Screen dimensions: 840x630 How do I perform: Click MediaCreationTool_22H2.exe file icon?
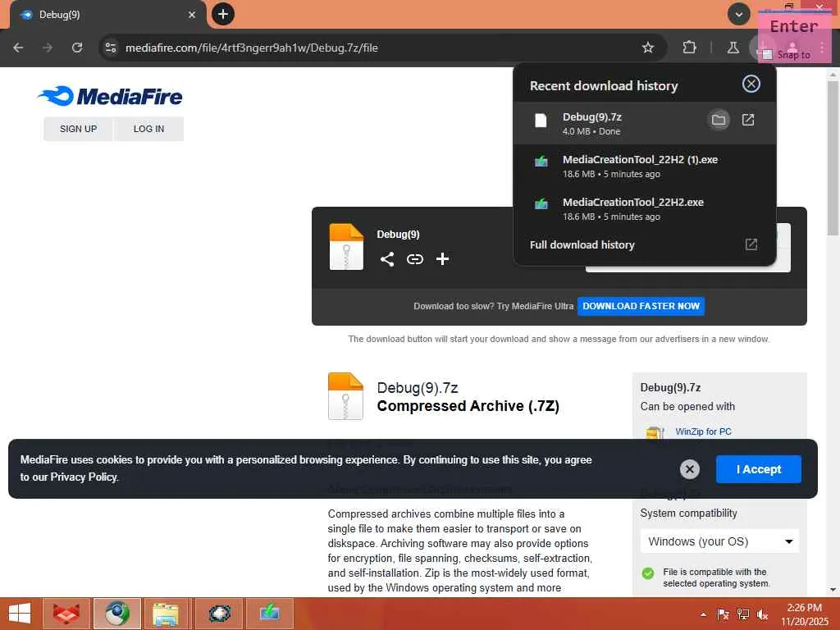(x=541, y=204)
